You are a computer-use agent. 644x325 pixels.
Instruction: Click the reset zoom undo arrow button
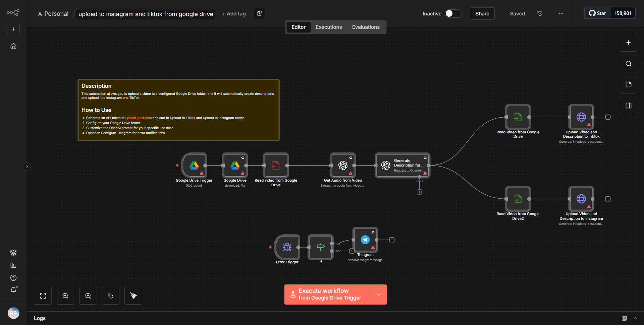tap(111, 296)
